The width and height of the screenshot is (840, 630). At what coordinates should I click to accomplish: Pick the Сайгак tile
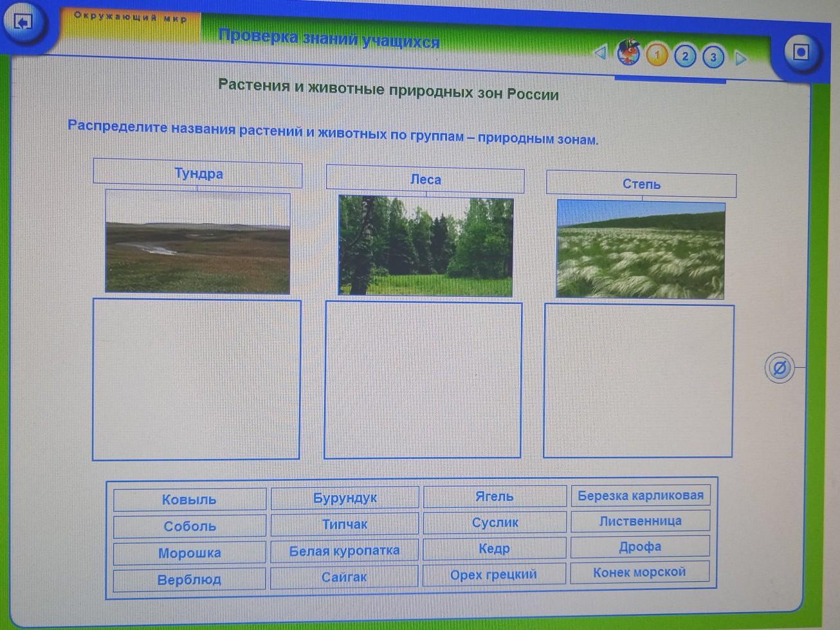(x=345, y=577)
